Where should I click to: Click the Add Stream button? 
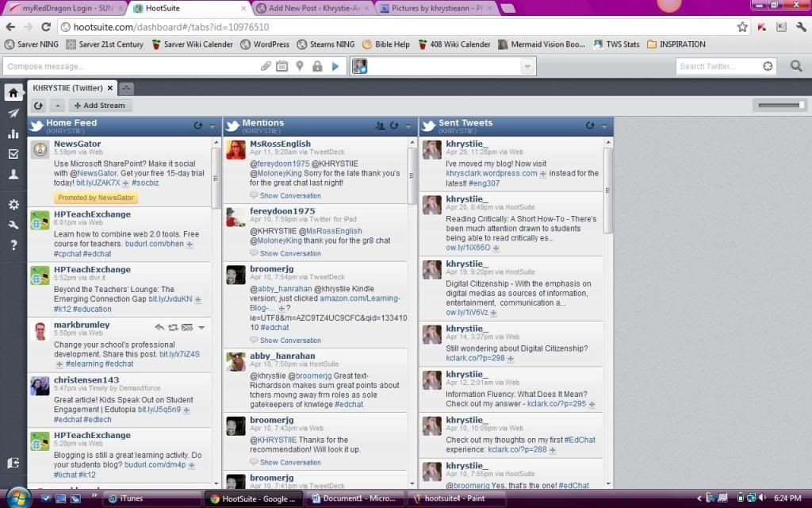point(99,106)
